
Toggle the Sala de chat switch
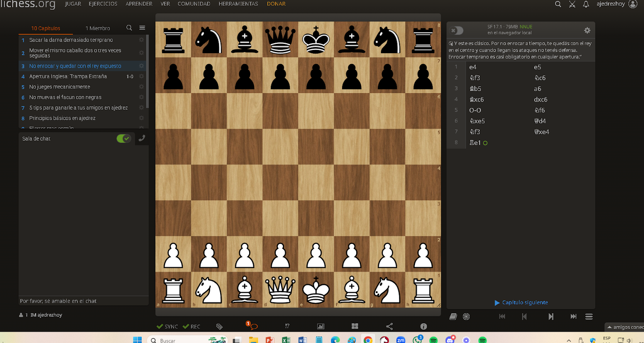(x=124, y=139)
